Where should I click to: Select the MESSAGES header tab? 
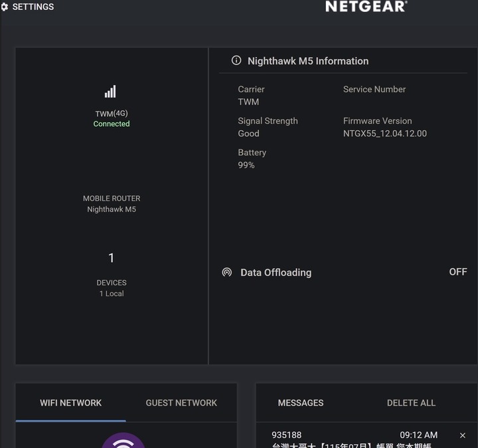[301, 403]
